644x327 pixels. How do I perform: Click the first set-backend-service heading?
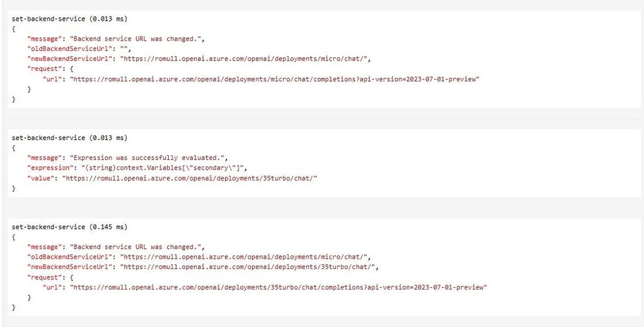coord(70,19)
